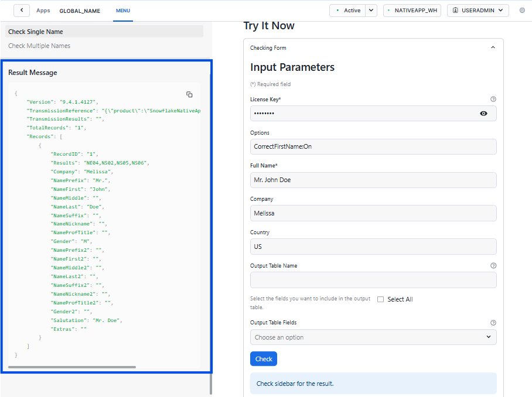Image resolution: width=532 pixels, height=397 pixels.
Task: Click the "NamePrefix": "Mr." line
Action: tap(80, 180)
